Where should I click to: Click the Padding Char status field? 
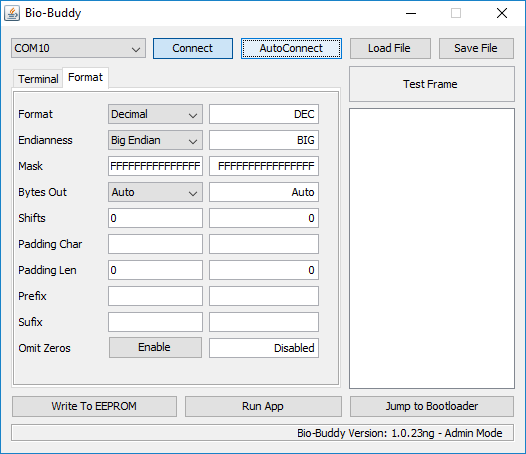point(264,244)
